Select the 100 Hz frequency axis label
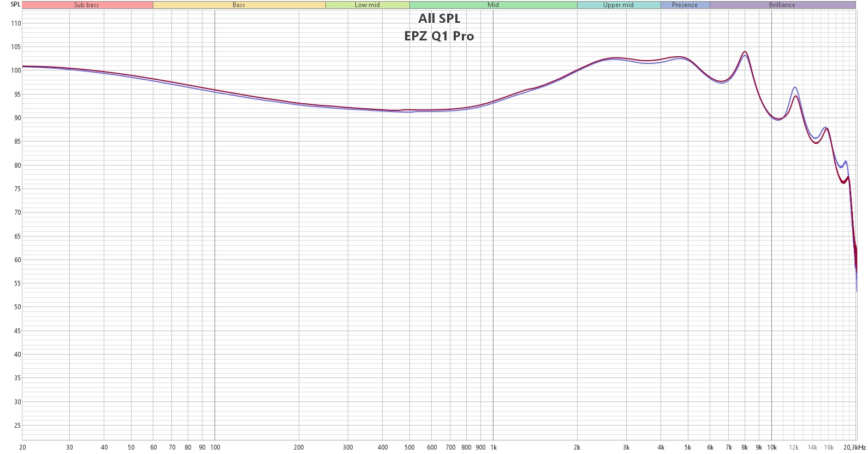This screenshot has width=868, height=454. click(x=215, y=447)
